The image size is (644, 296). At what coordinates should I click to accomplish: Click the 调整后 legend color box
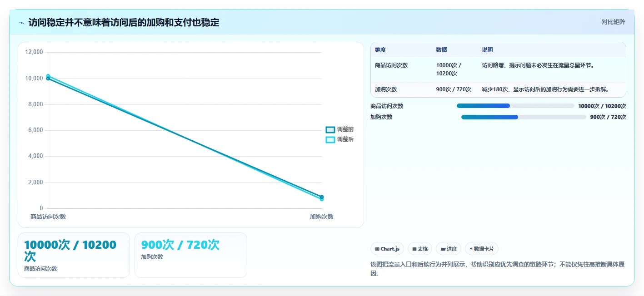click(x=330, y=139)
